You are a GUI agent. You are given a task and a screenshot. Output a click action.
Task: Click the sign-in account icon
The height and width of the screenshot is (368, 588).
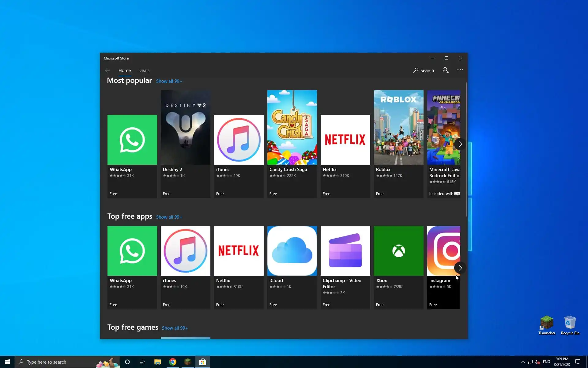(446, 70)
